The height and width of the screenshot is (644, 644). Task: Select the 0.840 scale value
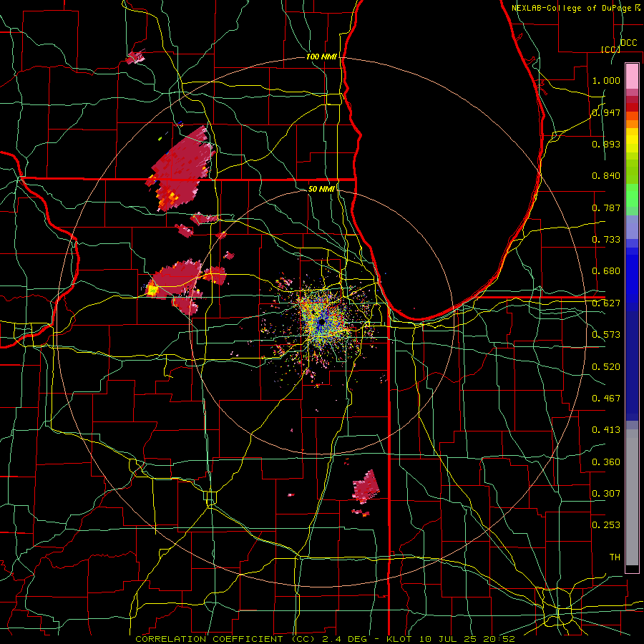(606, 176)
